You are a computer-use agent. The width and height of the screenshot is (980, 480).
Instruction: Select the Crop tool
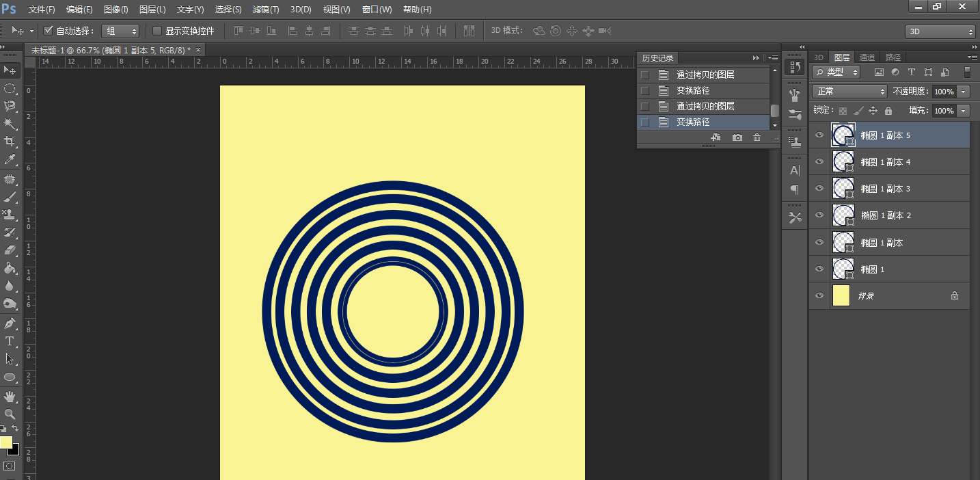point(10,142)
